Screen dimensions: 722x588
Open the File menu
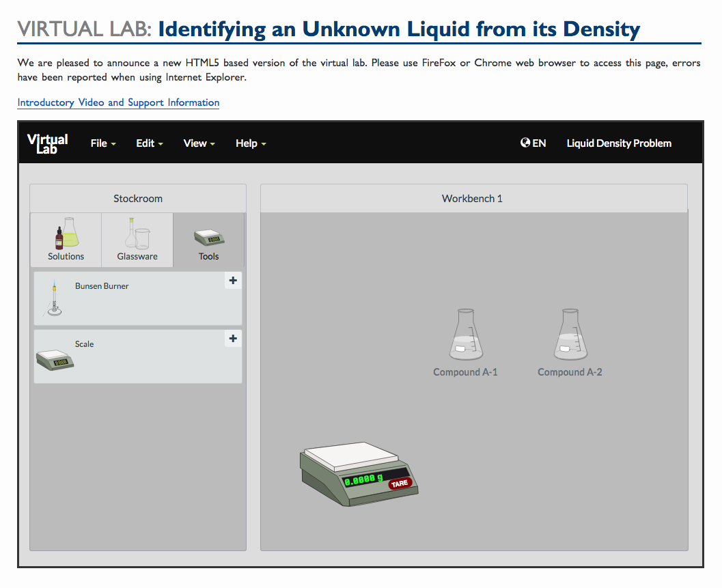(102, 143)
